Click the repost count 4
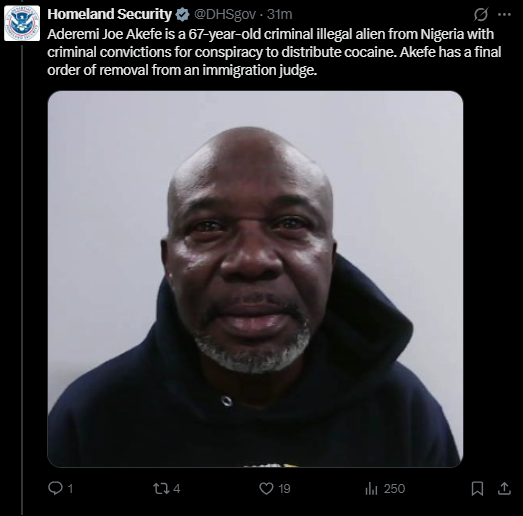 click(177, 489)
